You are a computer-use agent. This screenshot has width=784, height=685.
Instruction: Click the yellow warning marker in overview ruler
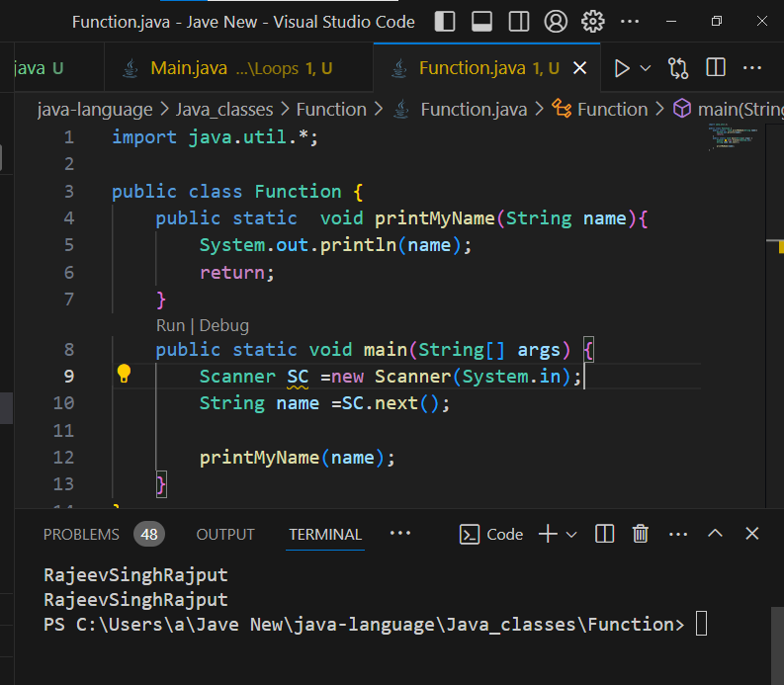[x=780, y=246]
